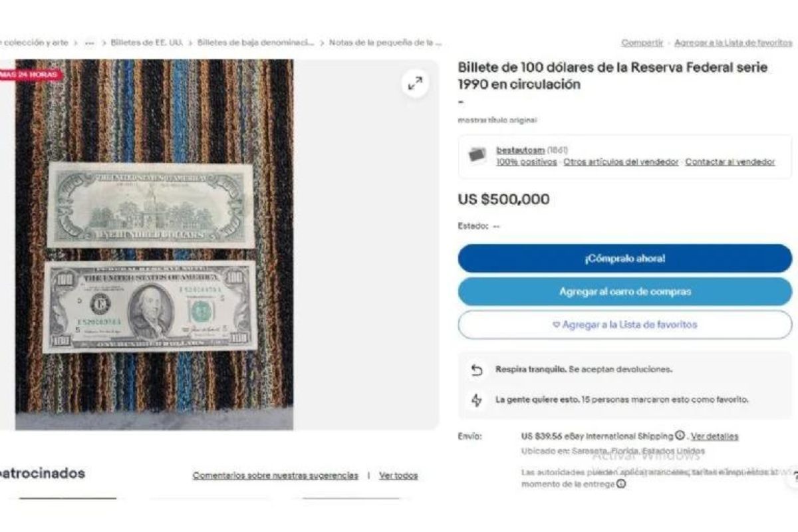Screen dimensions: 798x532
Task: Click the lightning bolt icon beside 'La gente quiere esto'
Action: pyautogui.click(x=477, y=400)
